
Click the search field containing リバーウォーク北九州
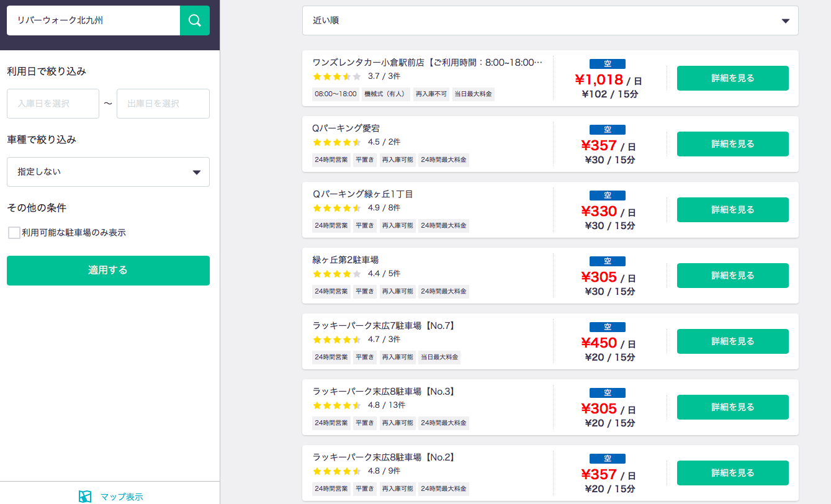click(93, 20)
